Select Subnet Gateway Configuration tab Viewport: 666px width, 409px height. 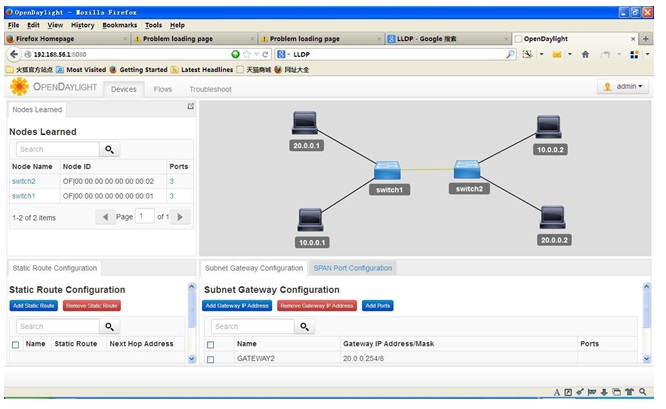(254, 268)
